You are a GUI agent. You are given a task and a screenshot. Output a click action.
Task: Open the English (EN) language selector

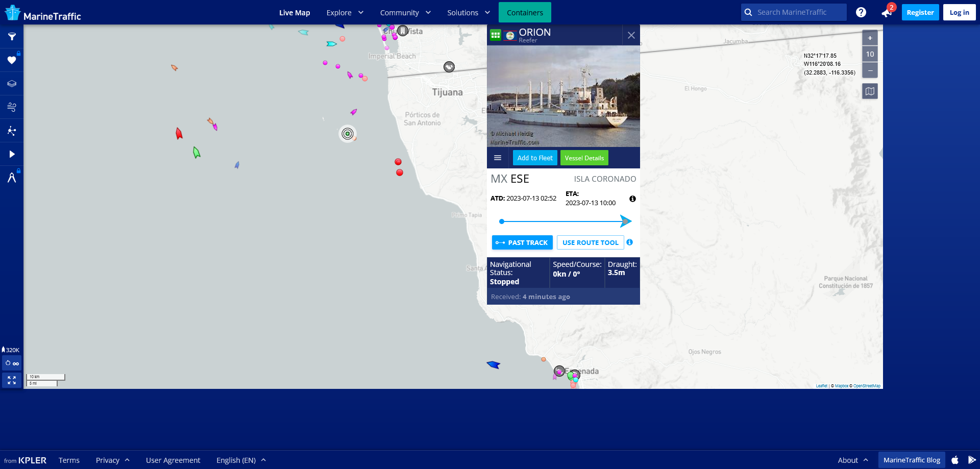pyautogui.click(x=241, y=460)
